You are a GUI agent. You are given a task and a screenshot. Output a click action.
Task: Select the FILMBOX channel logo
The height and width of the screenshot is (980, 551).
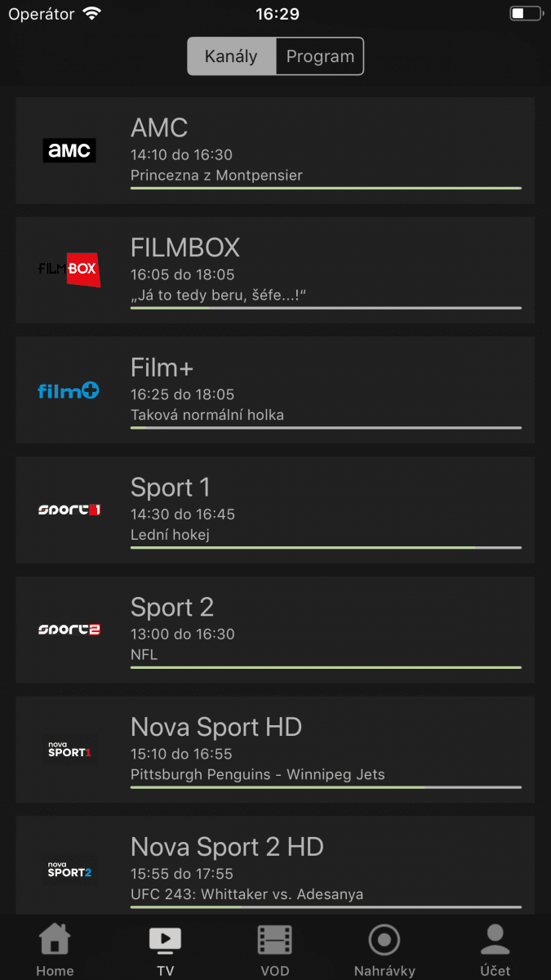pos(69,269)
